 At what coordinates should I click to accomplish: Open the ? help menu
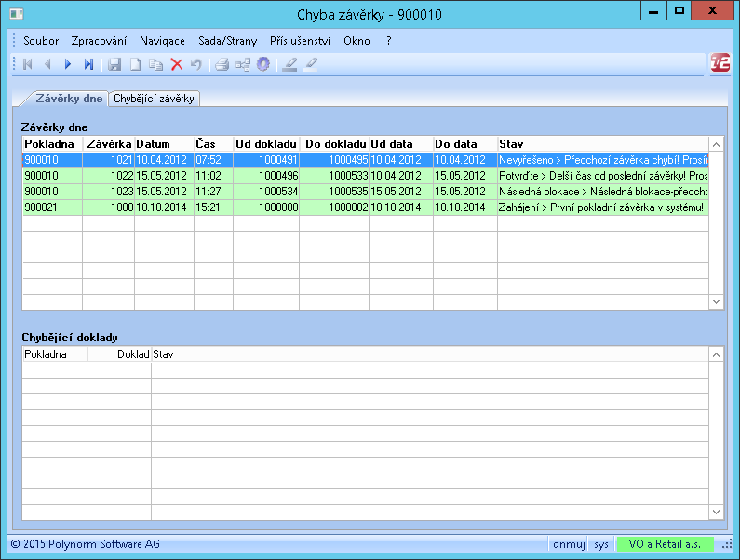pos(389,41)
